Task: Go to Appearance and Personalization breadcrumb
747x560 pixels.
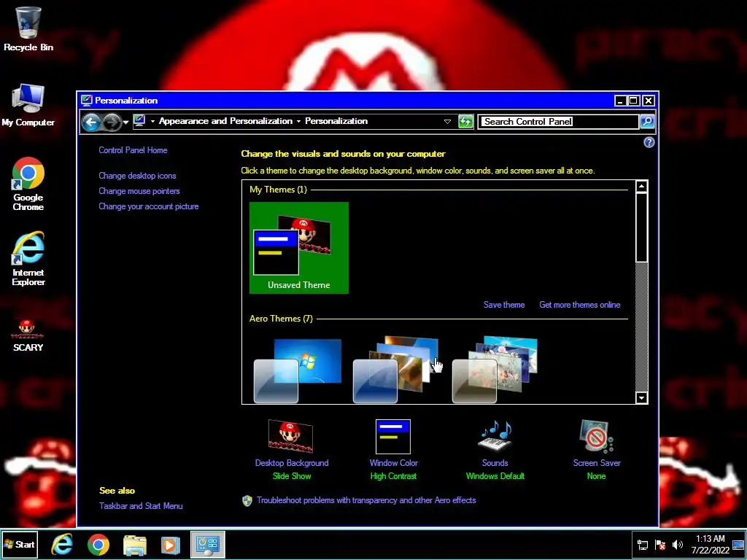Action: [226, 121]
